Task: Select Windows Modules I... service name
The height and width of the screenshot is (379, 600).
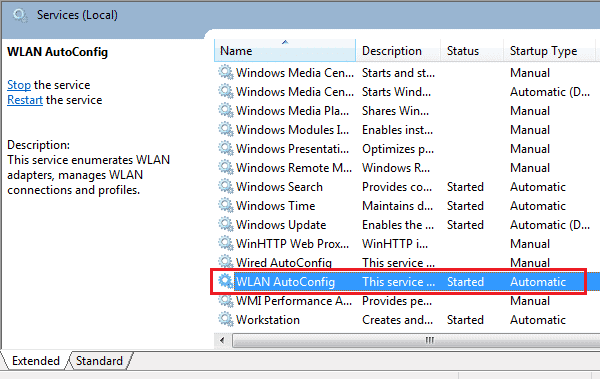Action: 292,129
